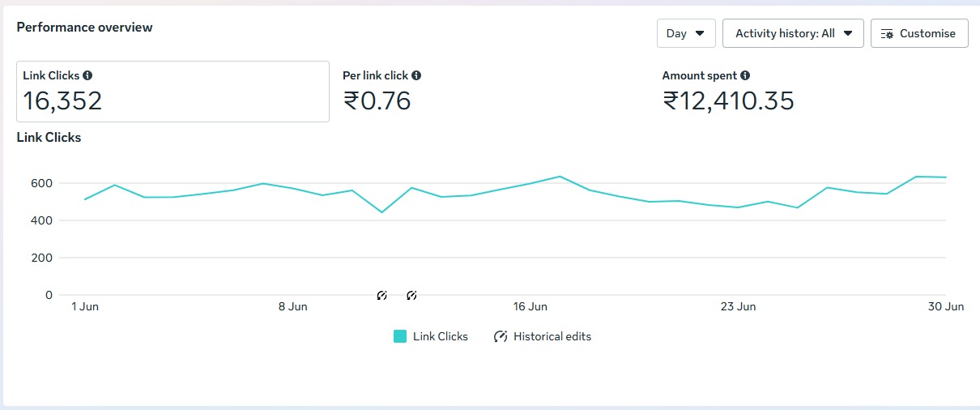This screenshot has height=410, width=980.
Task: Select the Per link click metric
Action: pos(381,92)
